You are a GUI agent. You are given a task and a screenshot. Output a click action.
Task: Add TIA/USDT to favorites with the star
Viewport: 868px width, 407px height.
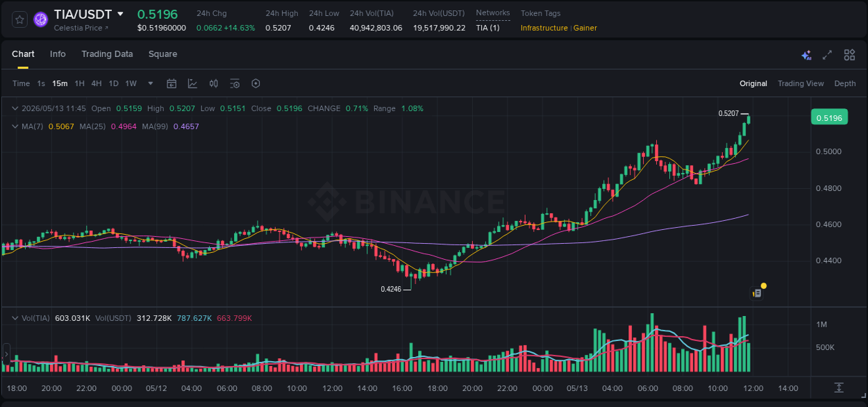tap(20, 19)
